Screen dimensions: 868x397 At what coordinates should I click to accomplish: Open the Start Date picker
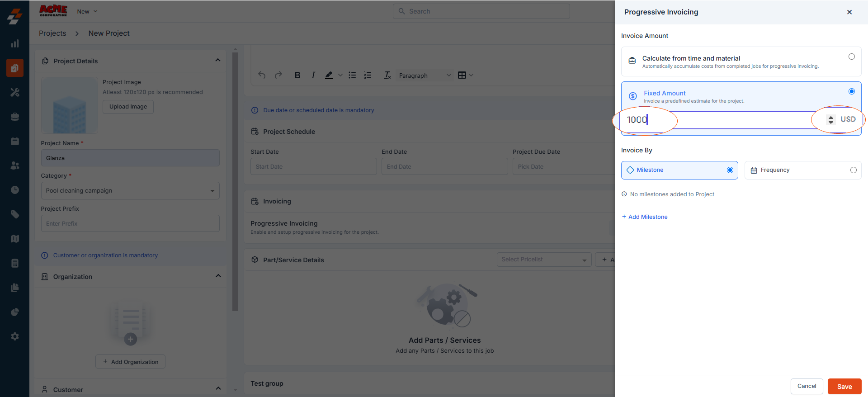pos(314,166)
